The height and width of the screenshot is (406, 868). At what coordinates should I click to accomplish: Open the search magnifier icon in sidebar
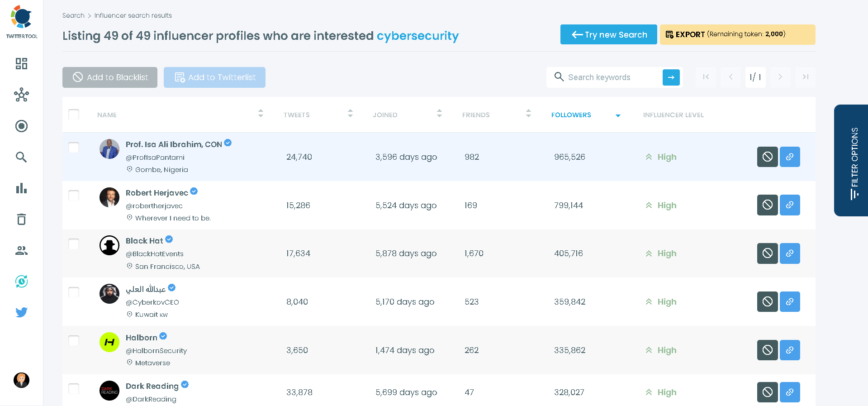(21, 157)
